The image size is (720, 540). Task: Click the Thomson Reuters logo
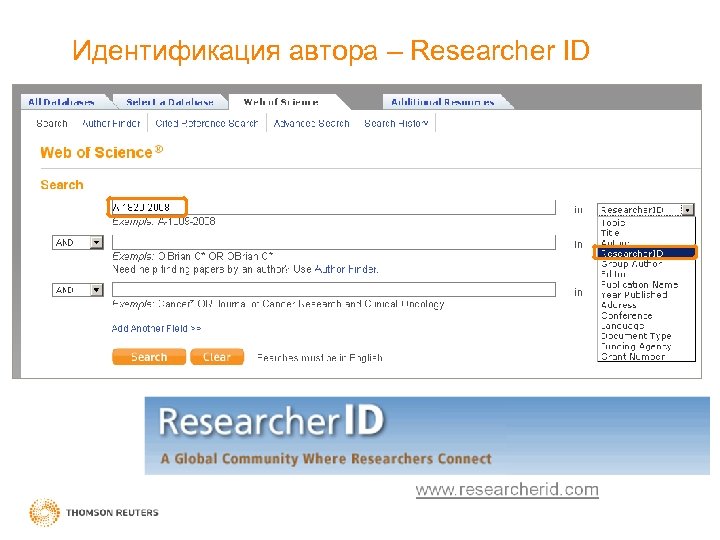click(x=94, y=512)
